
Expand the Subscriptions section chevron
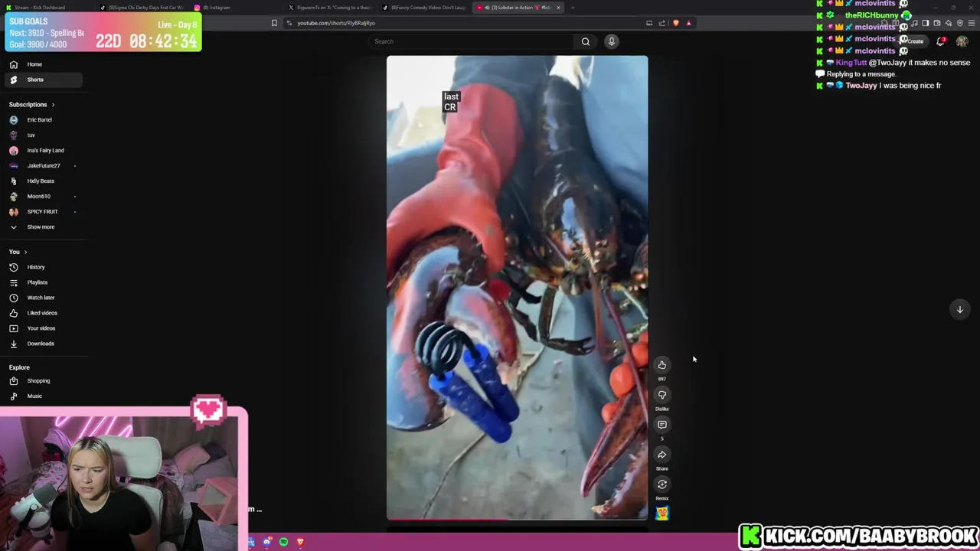tap(53, 105)
